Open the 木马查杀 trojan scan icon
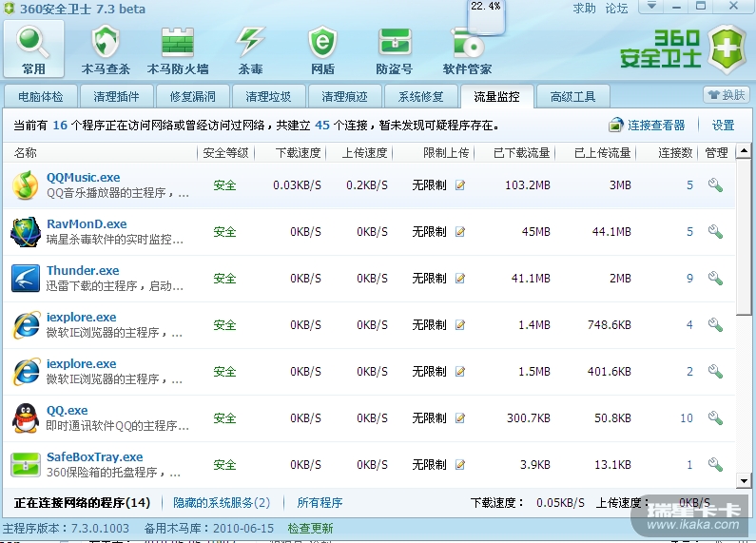Screen dimensions: 756x543 point(106,49)
